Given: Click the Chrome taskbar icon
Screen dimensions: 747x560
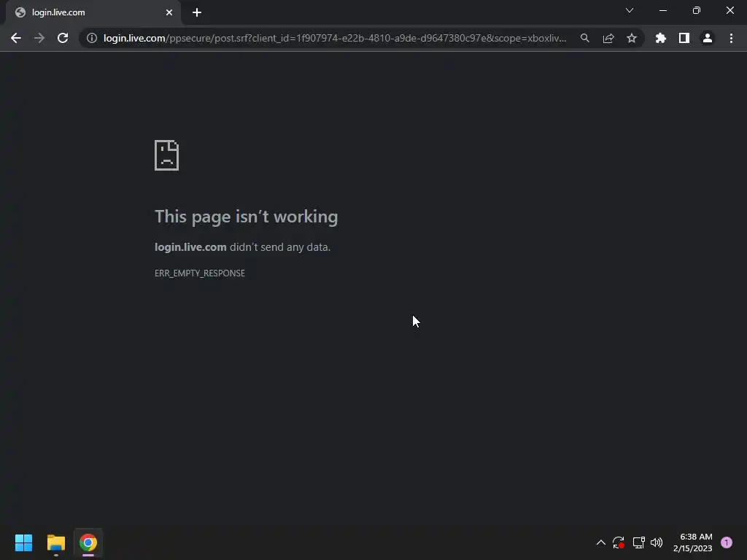Looking at the screenshot, I should tap(88, 542).
